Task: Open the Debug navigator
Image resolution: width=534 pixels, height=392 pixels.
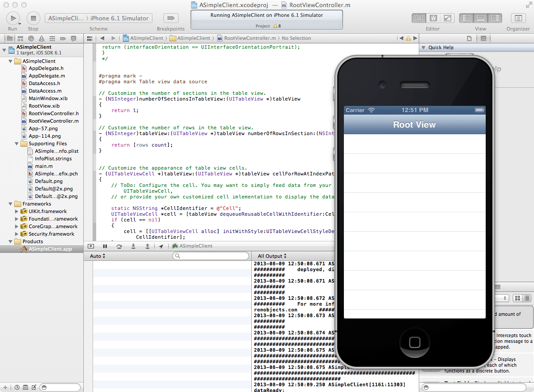Action: [53, 39]
